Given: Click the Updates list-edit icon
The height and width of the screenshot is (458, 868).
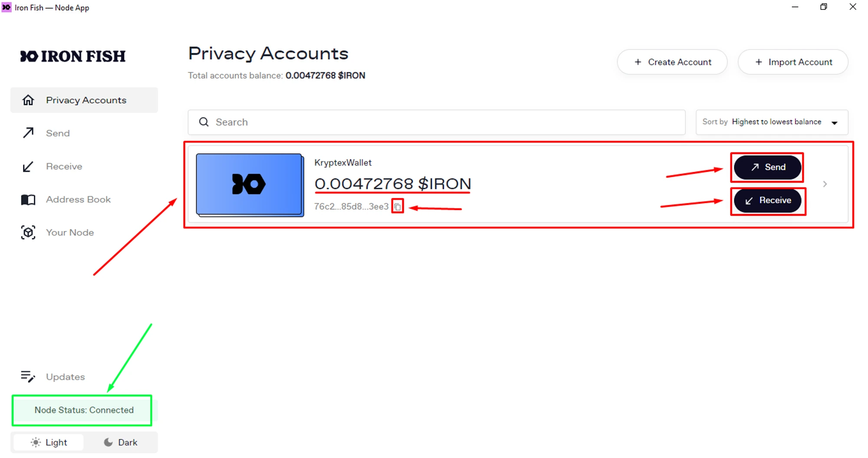Looking at the screenshot, I should tap(28, 376).
